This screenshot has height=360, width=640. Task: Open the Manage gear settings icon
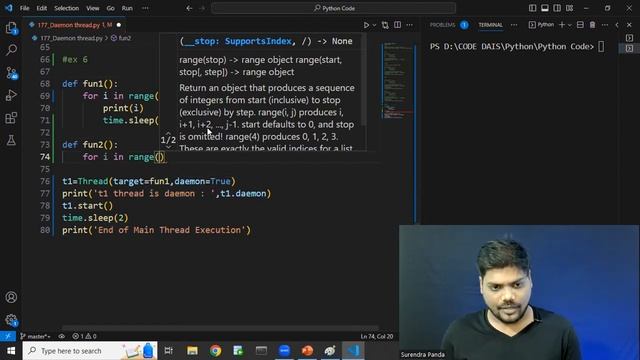[x=11, y=320]
